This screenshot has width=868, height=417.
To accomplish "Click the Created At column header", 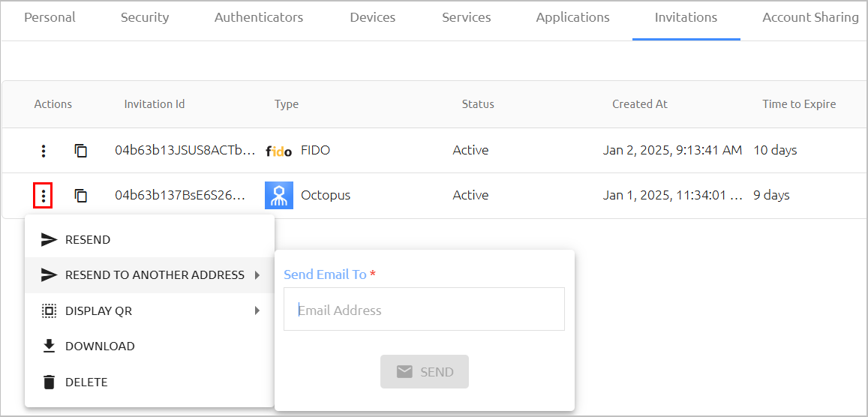I will click(x=640, y=104).
